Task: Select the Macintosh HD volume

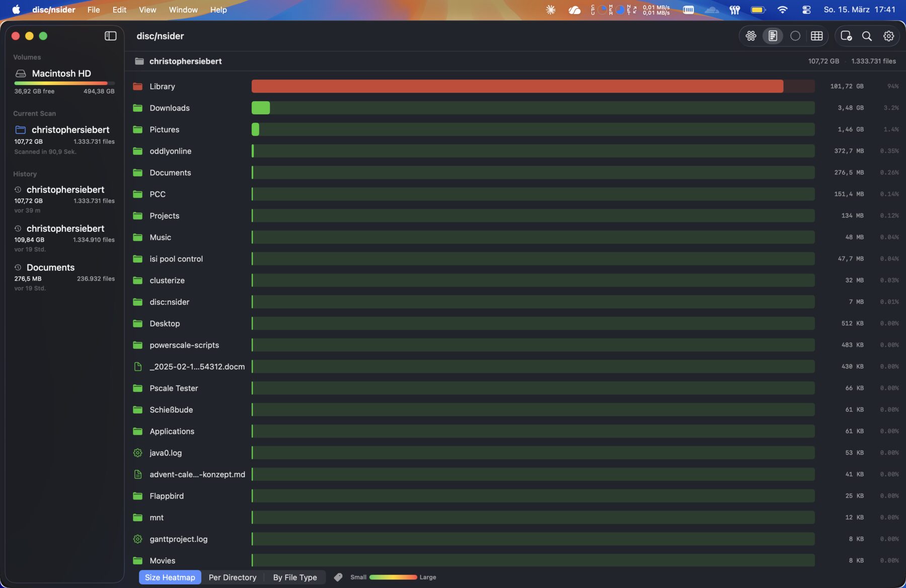Action: (x=64, y=80)
